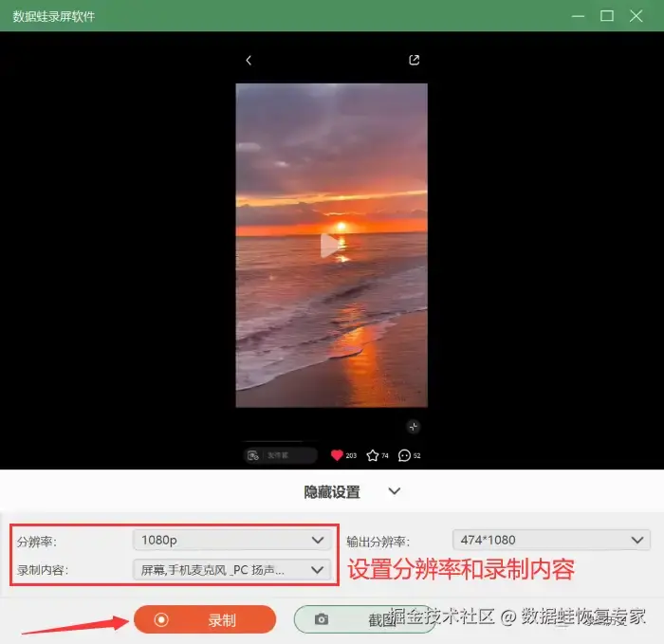Close the 数据蛙录屏软件 window

pyautogui.click(x=636, y=16)
